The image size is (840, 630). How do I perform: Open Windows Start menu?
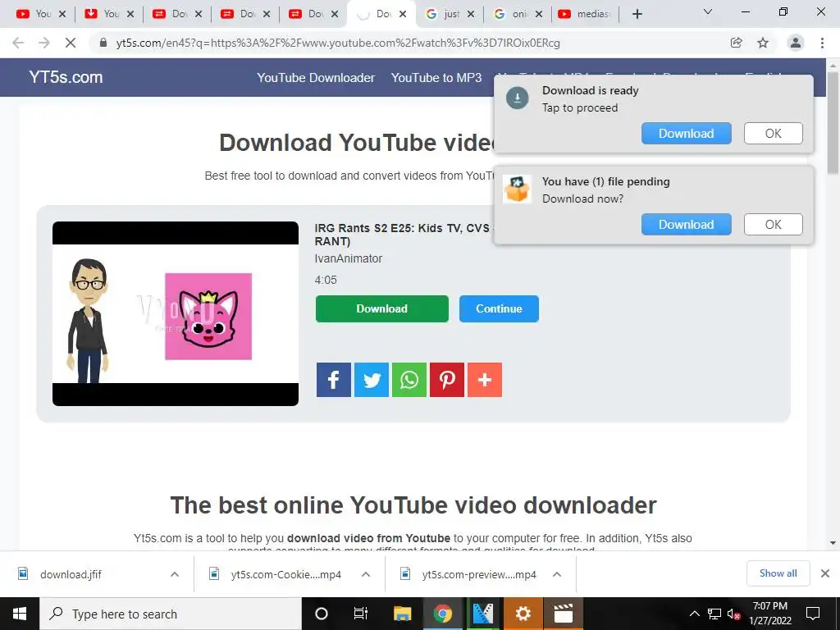(x=20, y=614)
